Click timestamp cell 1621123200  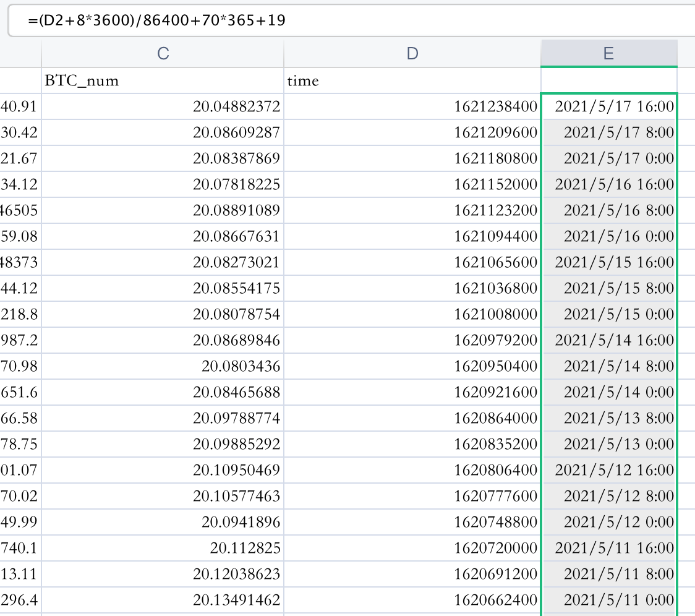[x=412, y=210]
